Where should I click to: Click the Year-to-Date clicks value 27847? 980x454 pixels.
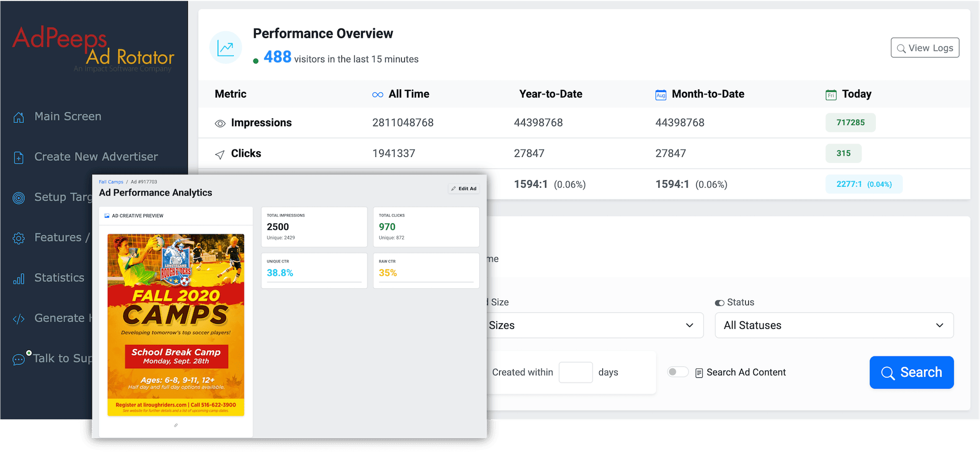[529, 153]
